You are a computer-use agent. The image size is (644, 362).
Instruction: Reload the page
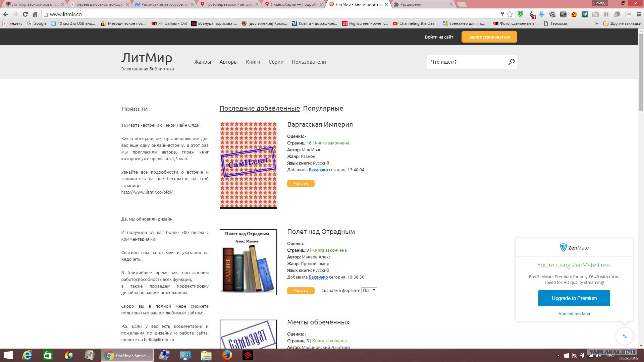[25, 14]
